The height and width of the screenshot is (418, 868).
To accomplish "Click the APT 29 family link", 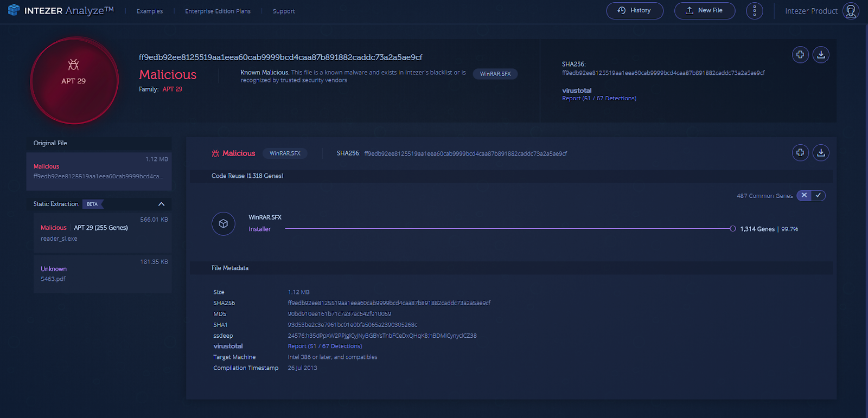I will 173,89.
